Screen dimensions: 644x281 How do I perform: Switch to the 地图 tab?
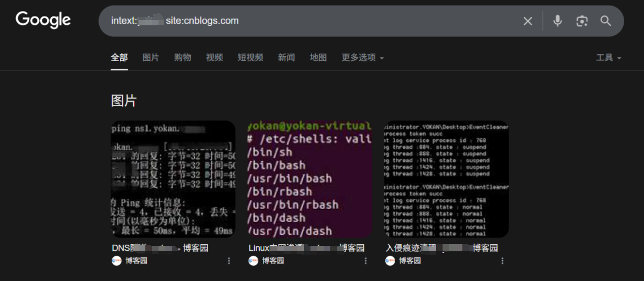(x=318, y=57)
